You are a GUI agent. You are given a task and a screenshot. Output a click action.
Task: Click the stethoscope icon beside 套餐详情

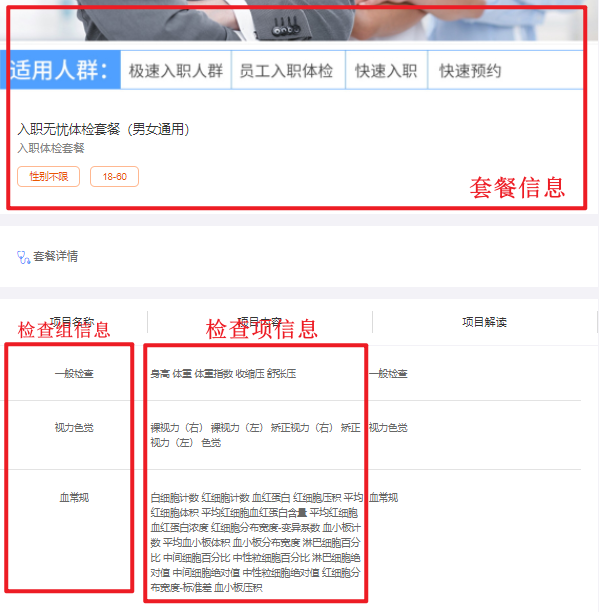[23, 257]
